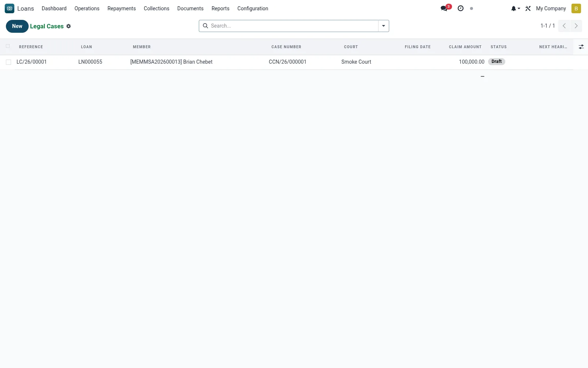The height and width of the screenshot is (368, 588).
Task: Open the Configuration menu
Action: pos(253,8)
